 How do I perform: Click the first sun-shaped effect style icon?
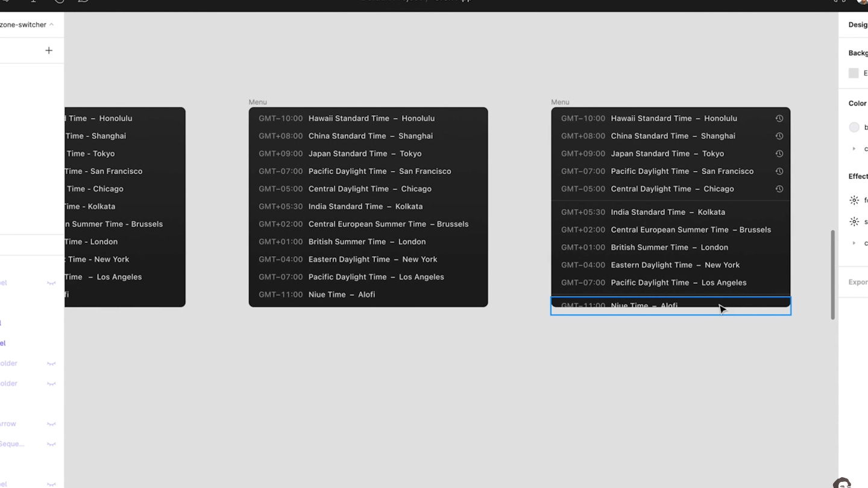click(854, 200)
